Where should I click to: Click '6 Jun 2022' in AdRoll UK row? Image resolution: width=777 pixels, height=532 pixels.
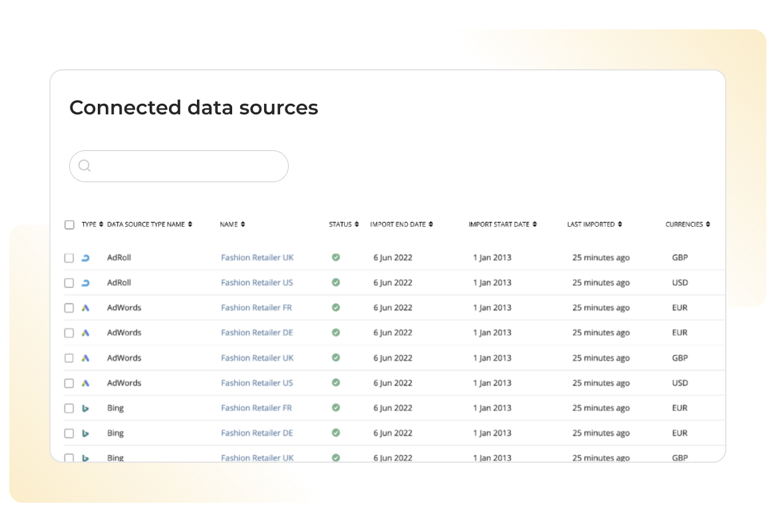(x=393, y=257)
